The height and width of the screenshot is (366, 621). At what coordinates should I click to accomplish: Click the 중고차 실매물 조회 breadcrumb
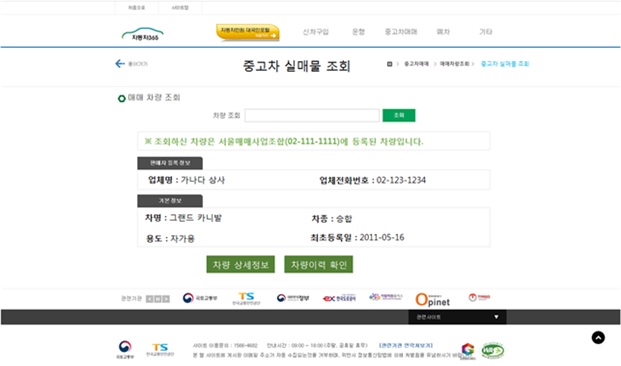click(505, 64)
